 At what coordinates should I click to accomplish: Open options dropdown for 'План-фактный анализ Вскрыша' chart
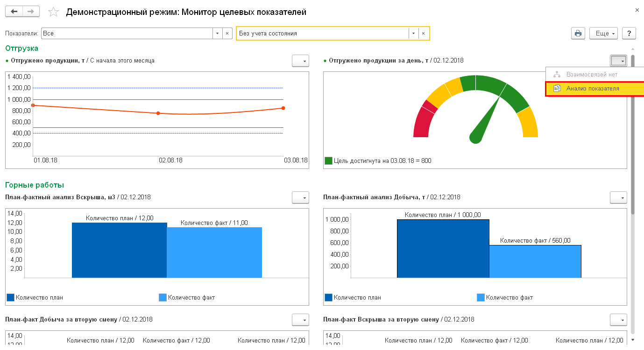click(300, 198)
